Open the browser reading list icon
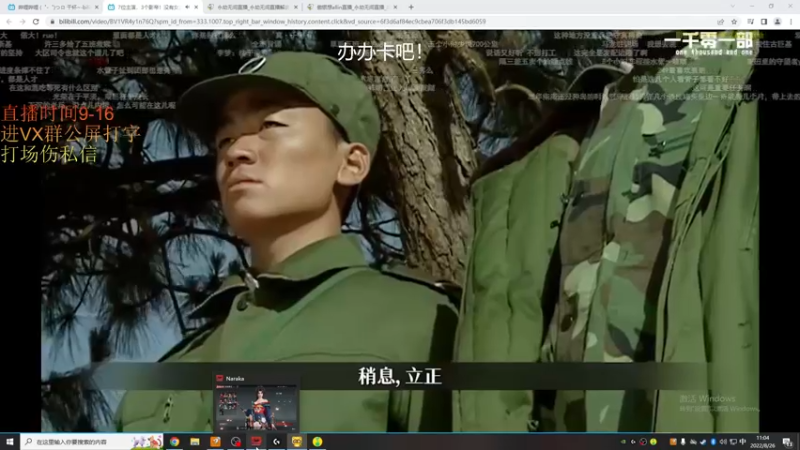The width and height of the screenshot is (800, 450). 751,21
